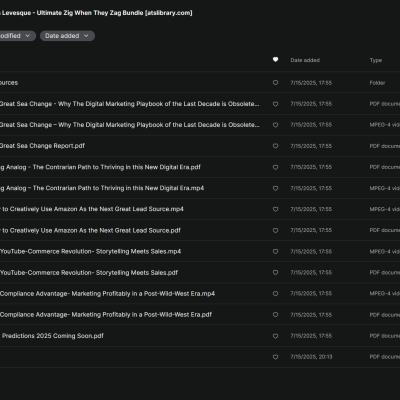
Task: Favorite the Great Sea Change Why… MPEG-4 video row
Action: (275, 125)
